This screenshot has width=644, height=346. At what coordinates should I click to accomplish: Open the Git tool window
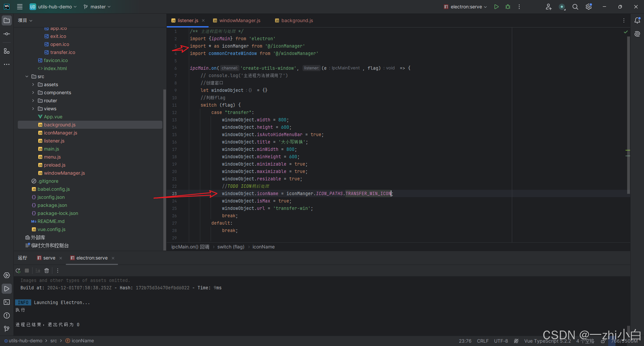[x=7, y=329]
